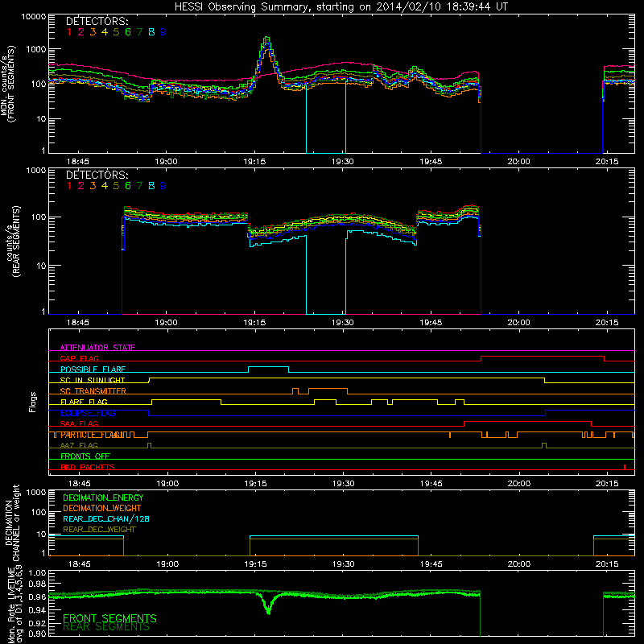Click the 10000 tick on front counts axis

click(34, 17)
